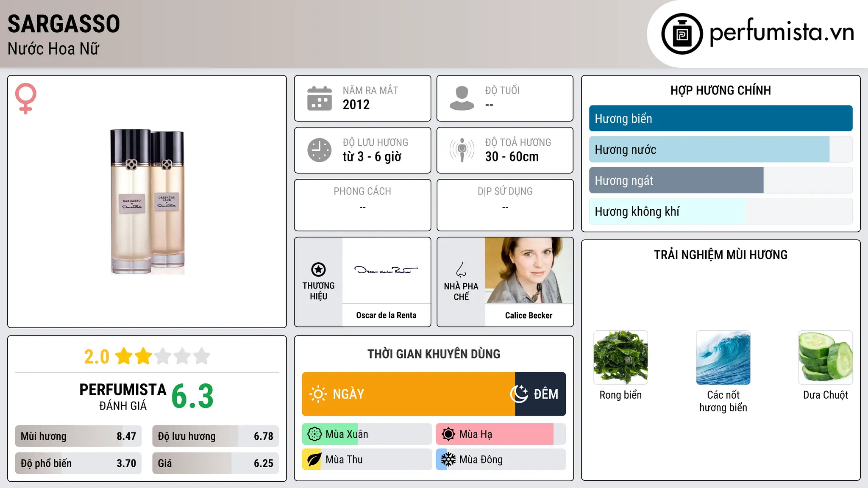The image size is (868, 488).
Task: Click the person silhouette icon for Độ tuổi
Action: 462,98
